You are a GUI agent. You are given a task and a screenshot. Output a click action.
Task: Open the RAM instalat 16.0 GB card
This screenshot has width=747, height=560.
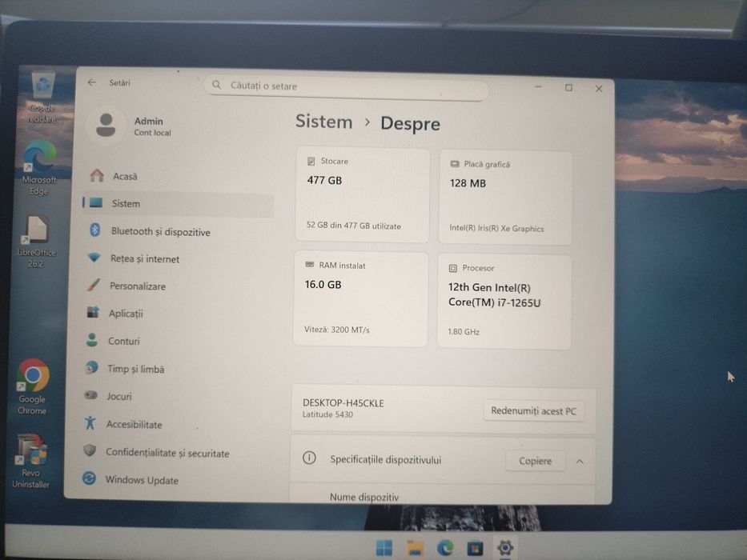360,298
